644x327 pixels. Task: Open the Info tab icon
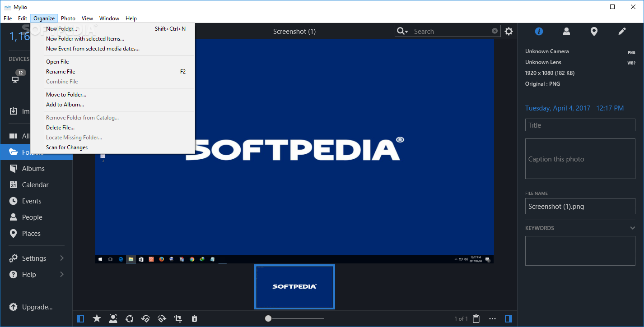[539, 31]
